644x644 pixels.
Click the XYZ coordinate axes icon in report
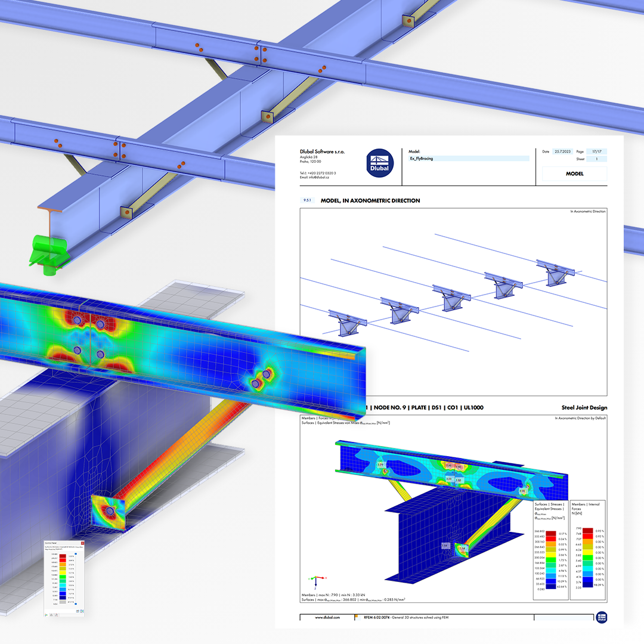pyautogui.click(x=317, y=582)
